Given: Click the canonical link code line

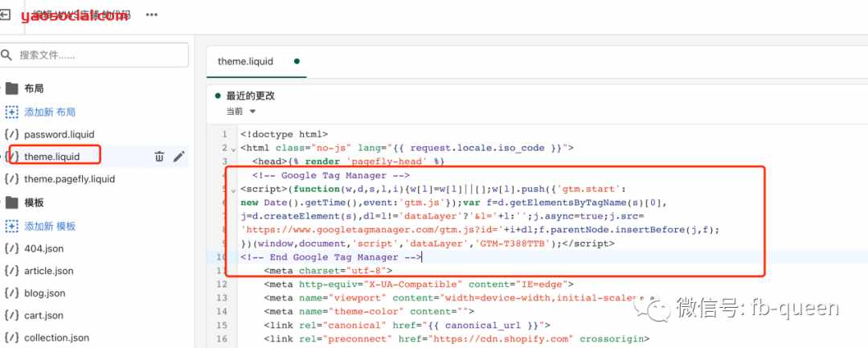Looking at the screenshot, I should tap(407, 325).
